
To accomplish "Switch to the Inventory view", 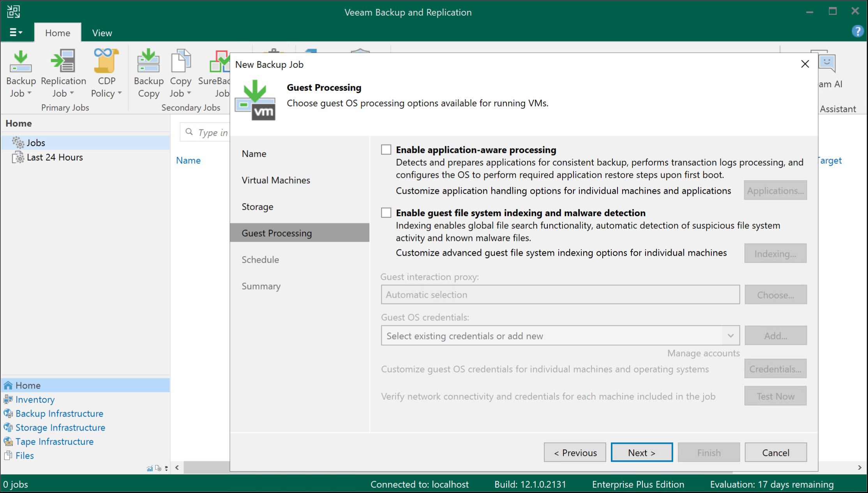I will (x=35, y=399).
